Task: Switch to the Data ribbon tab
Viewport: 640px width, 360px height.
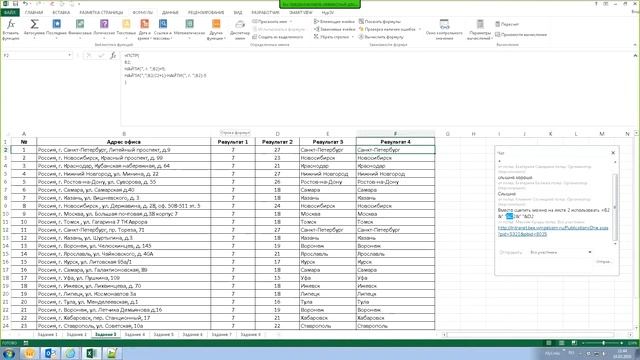Action: click(x=170, y=12)
